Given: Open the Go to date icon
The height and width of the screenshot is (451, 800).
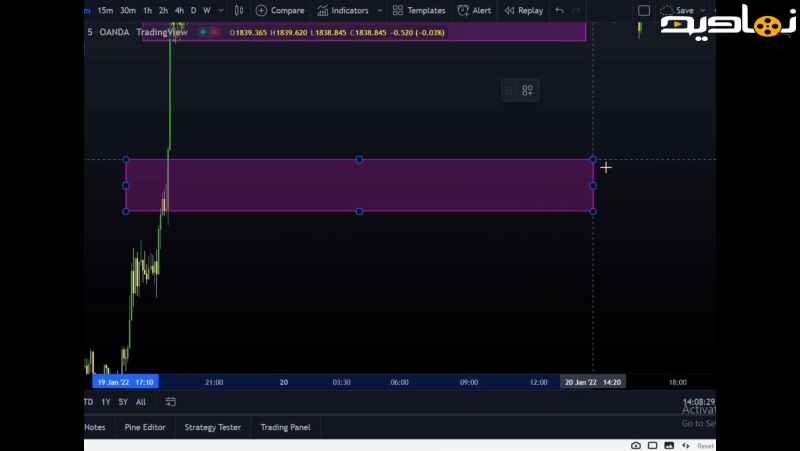Looking at the screenshot, I should [170, 402].
